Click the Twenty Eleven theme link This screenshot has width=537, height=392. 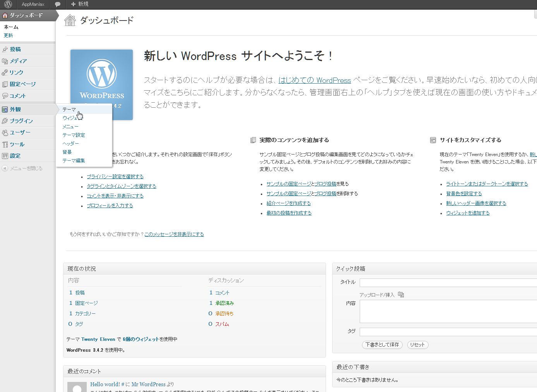(x=98, y=339)
